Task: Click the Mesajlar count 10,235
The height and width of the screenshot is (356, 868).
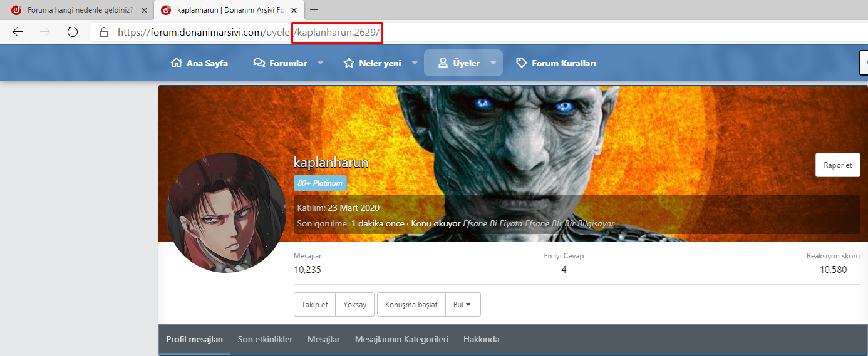Action: pos(307,270)
